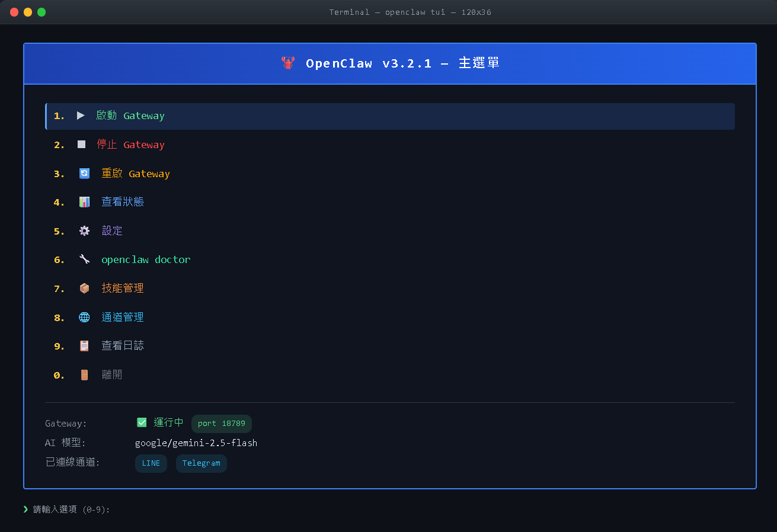Image resolution: width=777 pixels, height=532 pixels.
Task: Click the 請輸入選項 input prompt
Action: 67,509
